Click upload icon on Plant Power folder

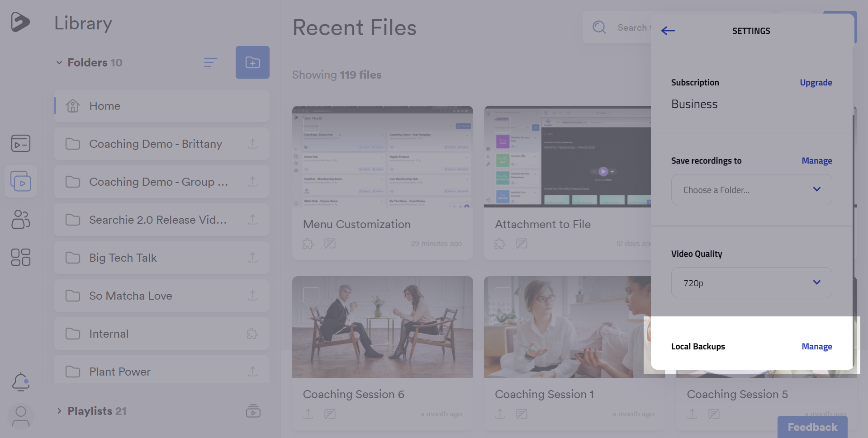tap(253, 372)
